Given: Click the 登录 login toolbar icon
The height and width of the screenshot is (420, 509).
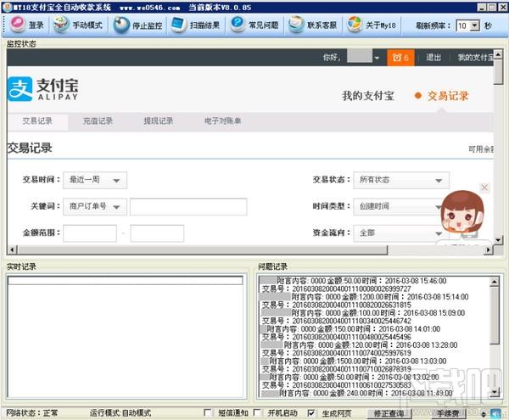Looking at the screenshot, I should [x=18, y=25].
